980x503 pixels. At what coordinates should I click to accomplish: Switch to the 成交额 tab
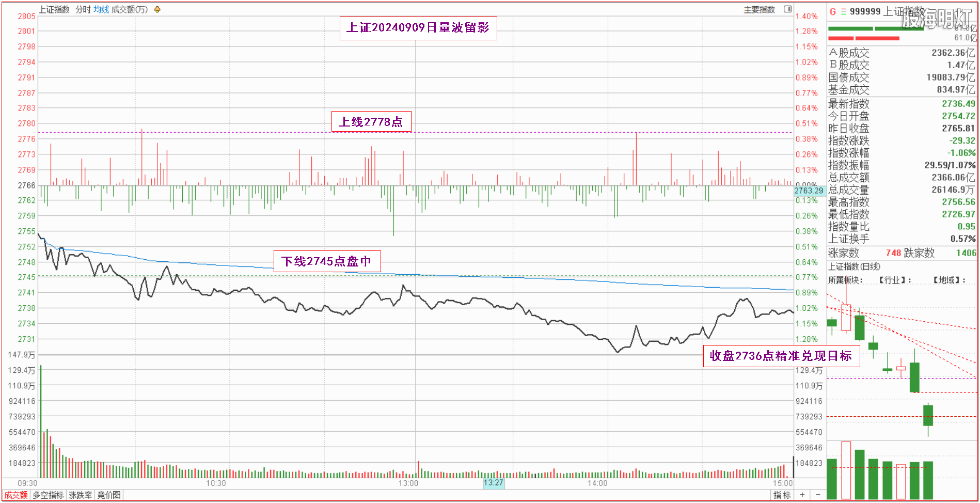click(x=16, y=495)
